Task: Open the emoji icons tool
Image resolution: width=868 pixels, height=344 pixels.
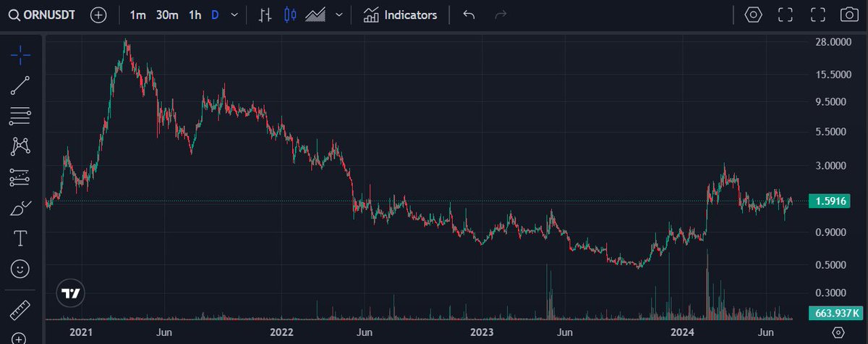Action: coord(20,269)
